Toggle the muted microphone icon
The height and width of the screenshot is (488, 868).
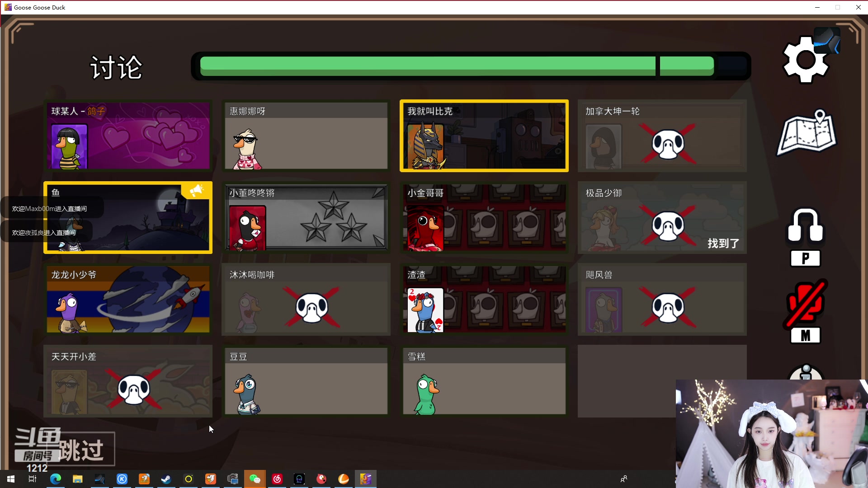(x=806, y=304)
